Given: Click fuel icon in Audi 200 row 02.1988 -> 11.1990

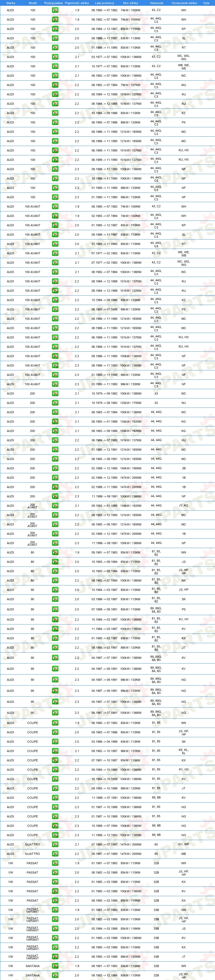Looking at the screenshot, I should 55,487.
